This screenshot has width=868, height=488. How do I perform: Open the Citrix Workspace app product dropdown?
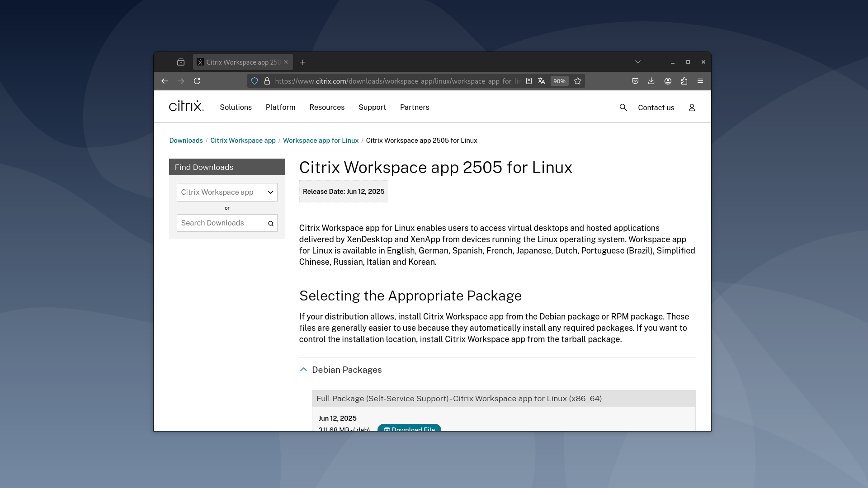click(227, 192)
